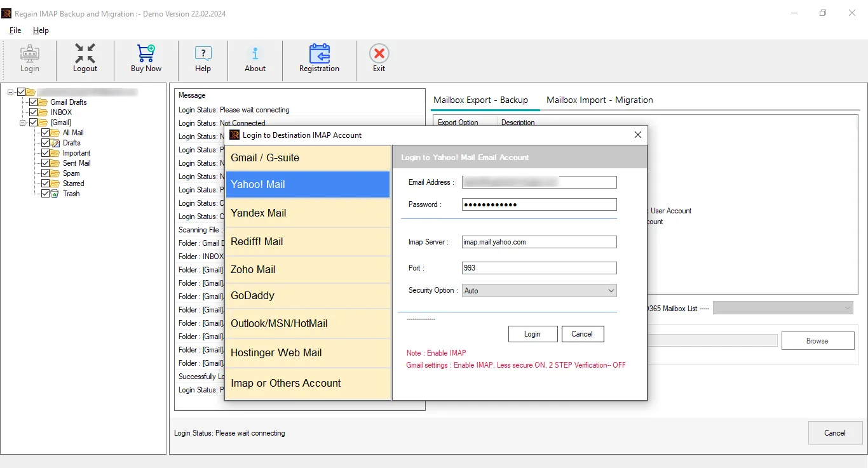
Task: Open the About info icon
Action: [x=255, y=54]
